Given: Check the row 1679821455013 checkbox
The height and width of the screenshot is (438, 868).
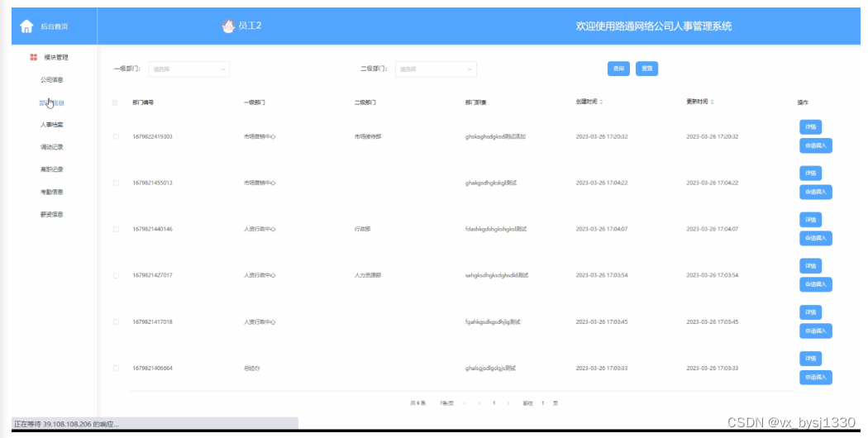Looking at the screenshot, I should click(116, 183).
